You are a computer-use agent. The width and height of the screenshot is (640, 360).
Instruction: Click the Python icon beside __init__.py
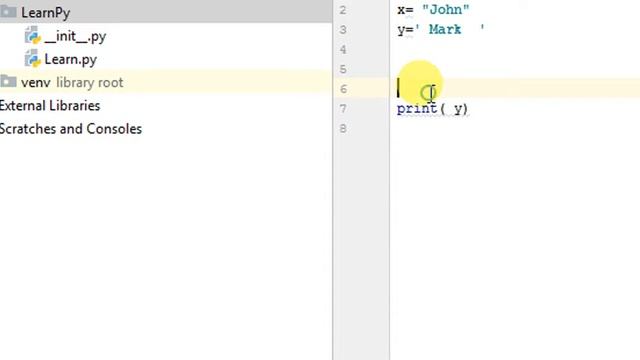32,36
